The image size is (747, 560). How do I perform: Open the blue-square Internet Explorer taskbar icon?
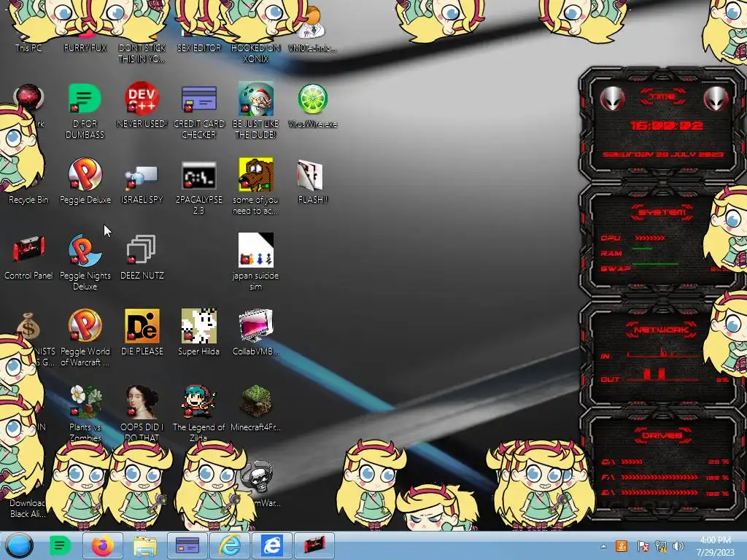(x=271, y=545)
